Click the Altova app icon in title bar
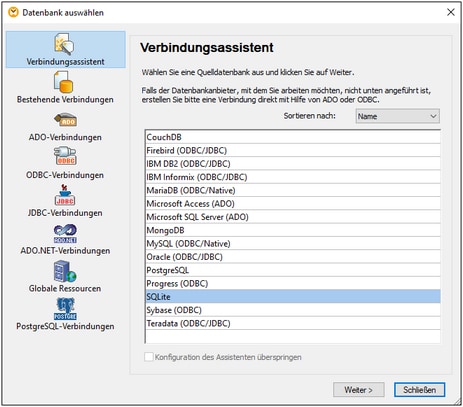This screenshot has height=407, width=463. (x=13, y=13)
